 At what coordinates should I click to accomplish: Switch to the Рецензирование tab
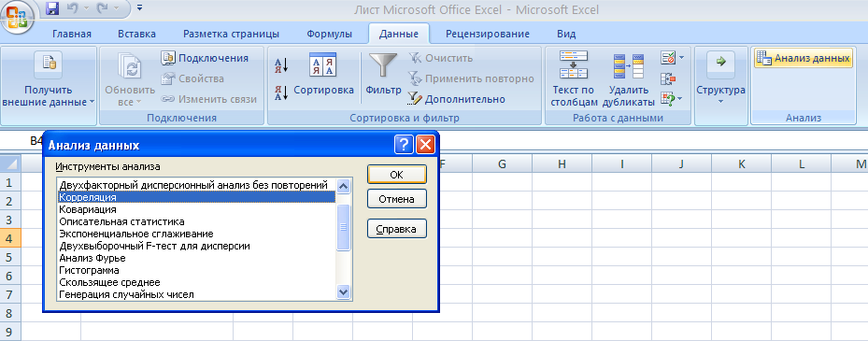point(487,34)
